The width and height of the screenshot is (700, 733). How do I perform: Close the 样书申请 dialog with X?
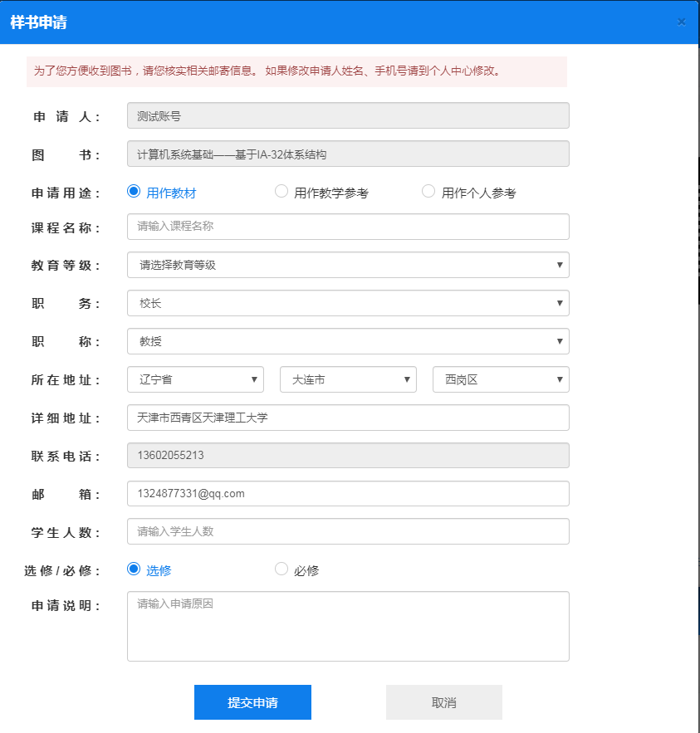[x=681, y=22]
